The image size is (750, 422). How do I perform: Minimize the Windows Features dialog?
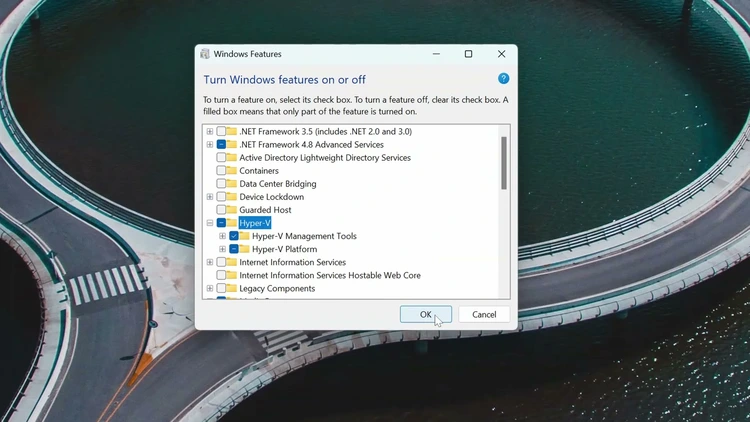pyautogui.click(x=436, y=54)
